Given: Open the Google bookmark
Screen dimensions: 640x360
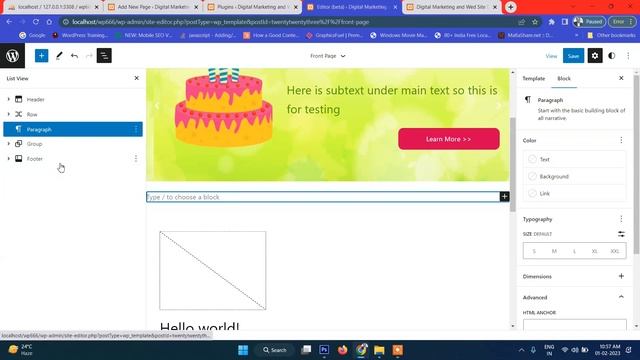Looking at the screenshot, I should point(32,36).
